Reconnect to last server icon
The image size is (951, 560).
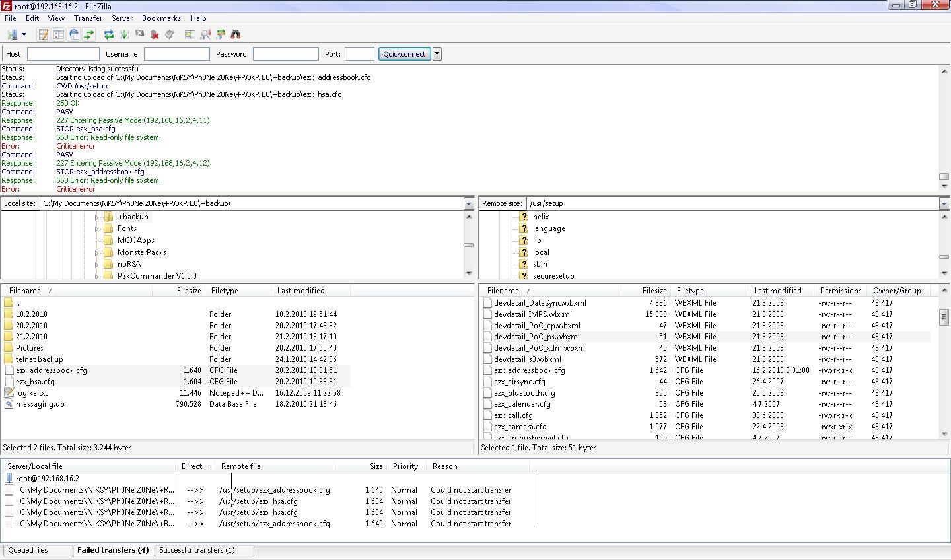[x=170, y=34]
